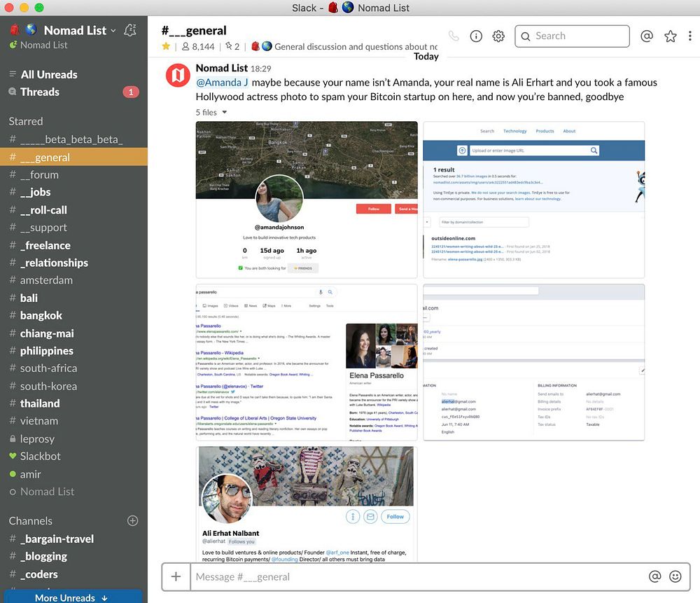Open Slackbot direct message
Viewport: 700px width, 603px height.
click(x=73, y=456)
